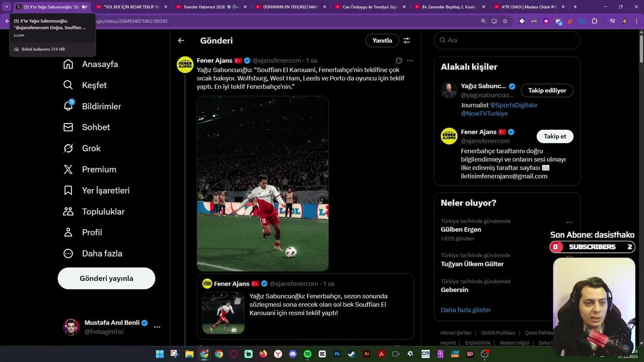The width and height of the screenshot is (644, 362).
Task: Open Fener Ajans avatar on the post
Action: pos(185,64)
